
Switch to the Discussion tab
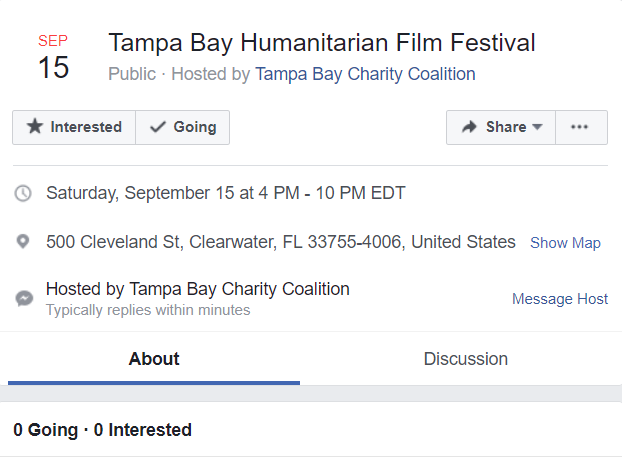coord(466,359)
